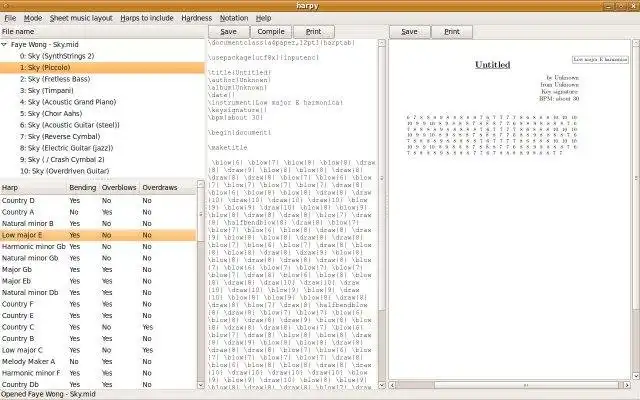Open the Mode menu
Viewport: 640px width, 400px height.
[33, 18]
